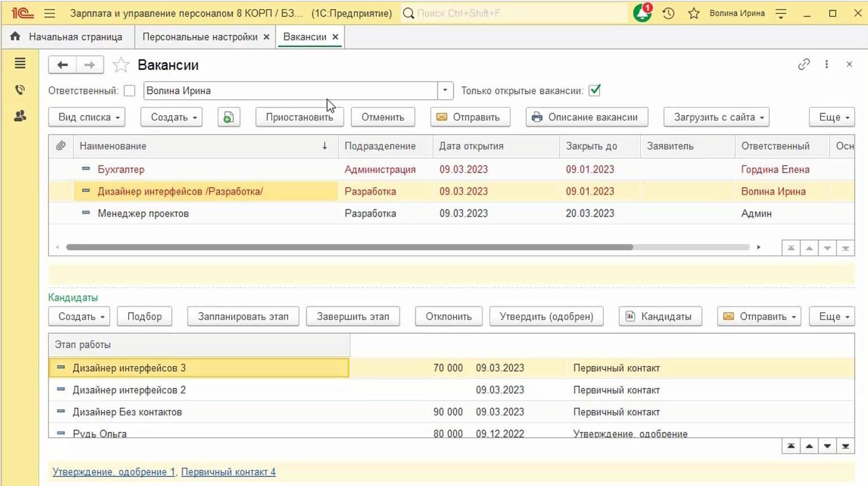Move to first row in vacancies list
Image resolution: width=868 pixels, height=486 pixels.
point(791,248)
